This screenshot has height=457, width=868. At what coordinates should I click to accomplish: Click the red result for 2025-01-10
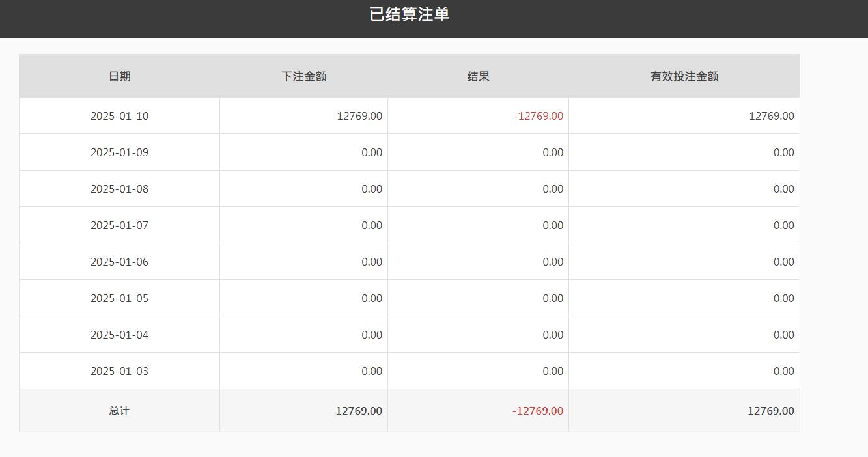pyautogui.click(x=539, y=116)
